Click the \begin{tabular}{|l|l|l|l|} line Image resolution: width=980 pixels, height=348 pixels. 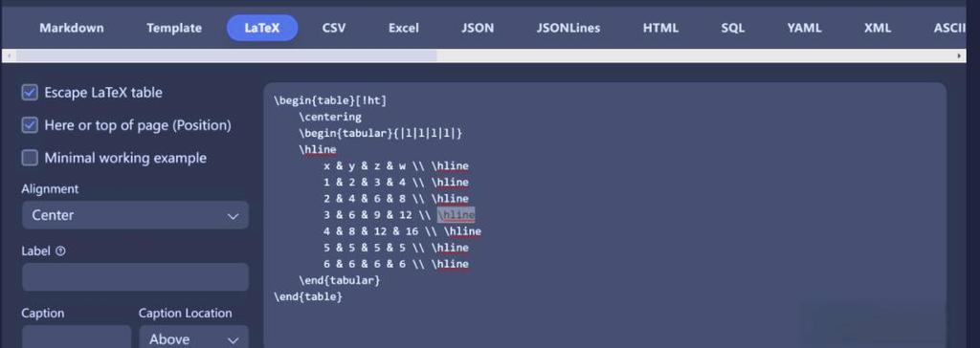point(381,133)
